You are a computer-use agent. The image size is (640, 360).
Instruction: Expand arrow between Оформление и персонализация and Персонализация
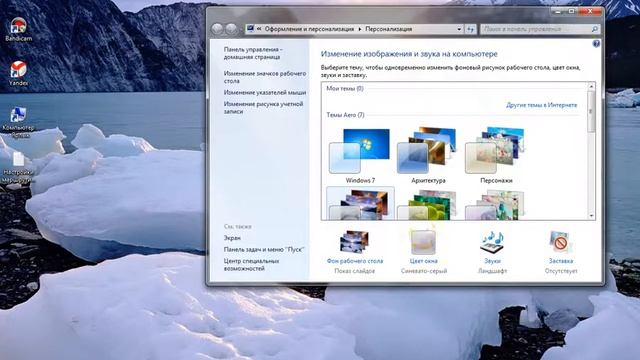pos(360,29)
